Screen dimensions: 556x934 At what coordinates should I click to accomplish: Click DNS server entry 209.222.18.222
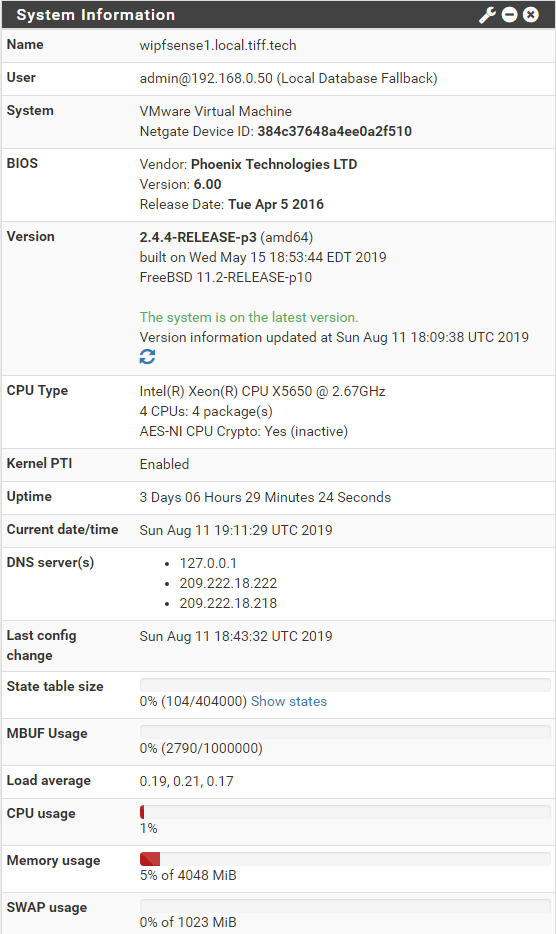click(228, 584)
